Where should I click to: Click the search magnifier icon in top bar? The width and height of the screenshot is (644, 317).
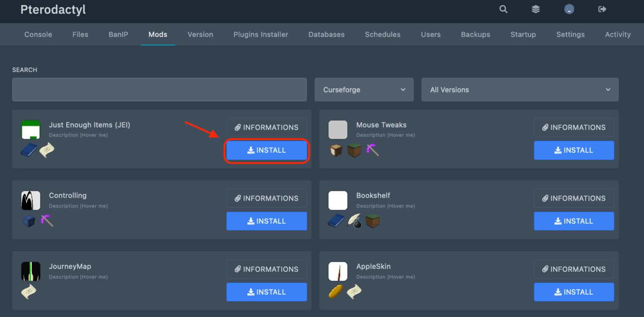[503, 9]
